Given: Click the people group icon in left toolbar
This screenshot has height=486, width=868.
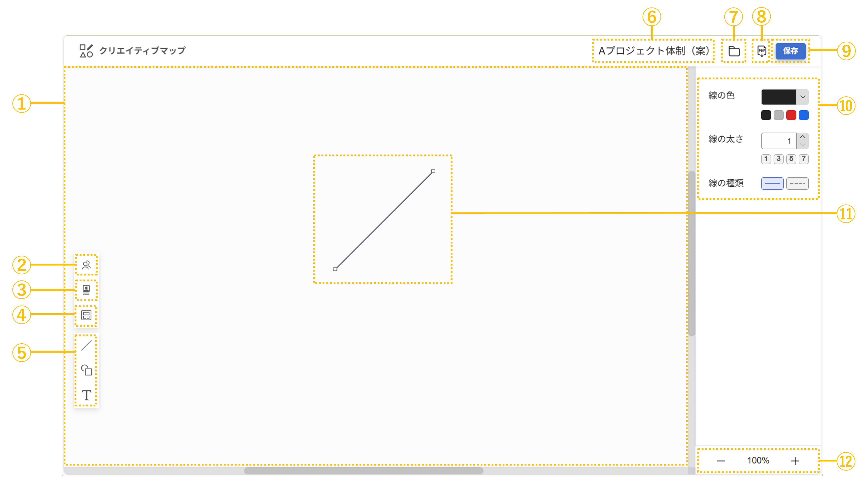Looking at the screenshot, I should click(x=86, y=265).
